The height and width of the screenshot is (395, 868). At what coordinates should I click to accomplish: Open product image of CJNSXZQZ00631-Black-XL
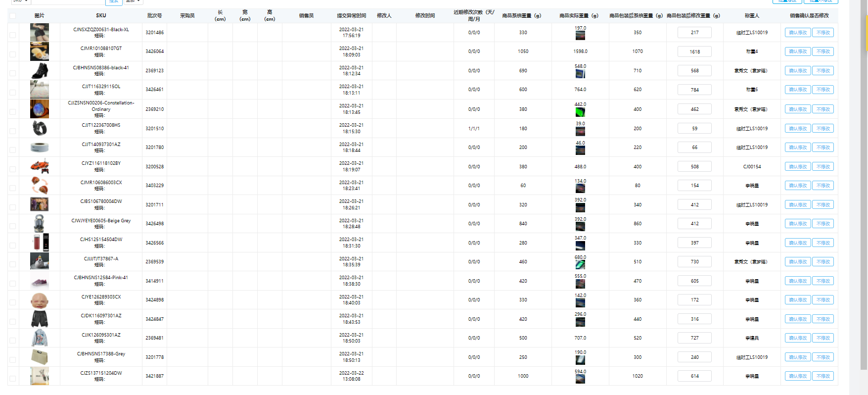coord(40,33)
